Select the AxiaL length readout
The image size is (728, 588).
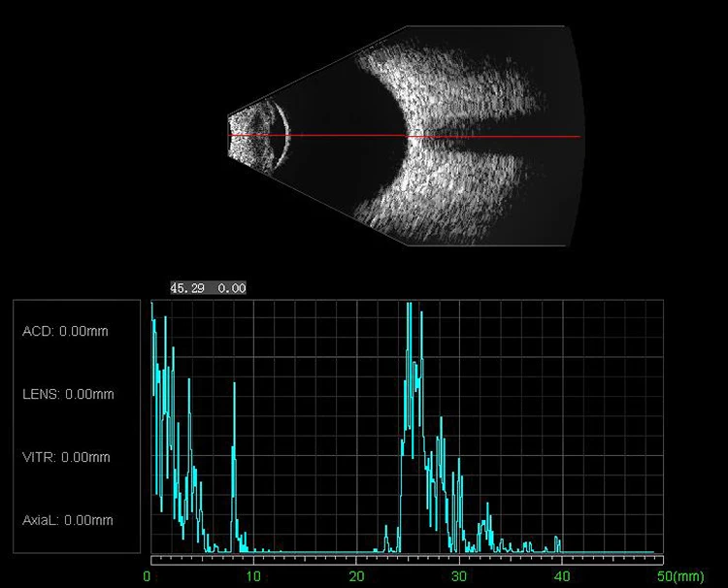click(x=68, y=520)
